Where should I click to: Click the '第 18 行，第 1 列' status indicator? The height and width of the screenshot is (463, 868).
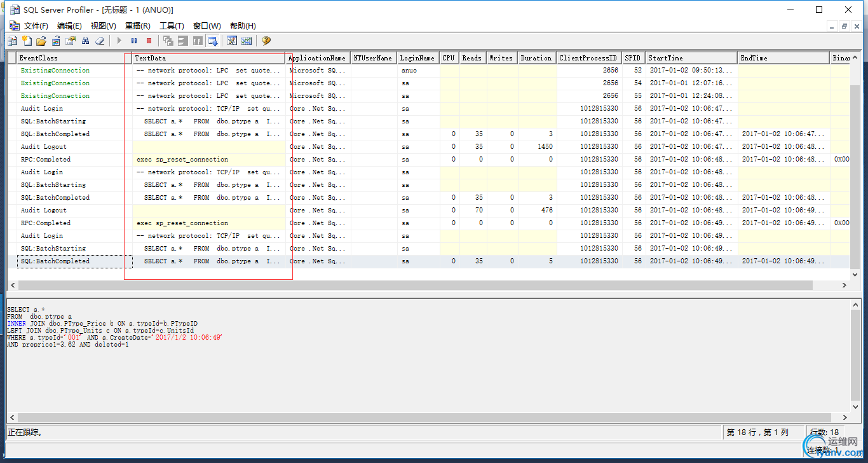(x=758, y=432)
